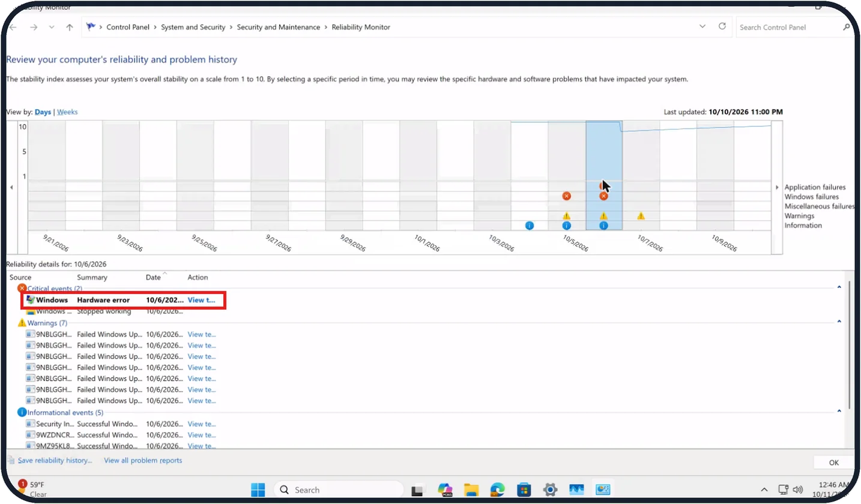The height and width of the screenshot is (504, 861).
Task: Show hidden icons in system tray
Action: coord(764,490)
